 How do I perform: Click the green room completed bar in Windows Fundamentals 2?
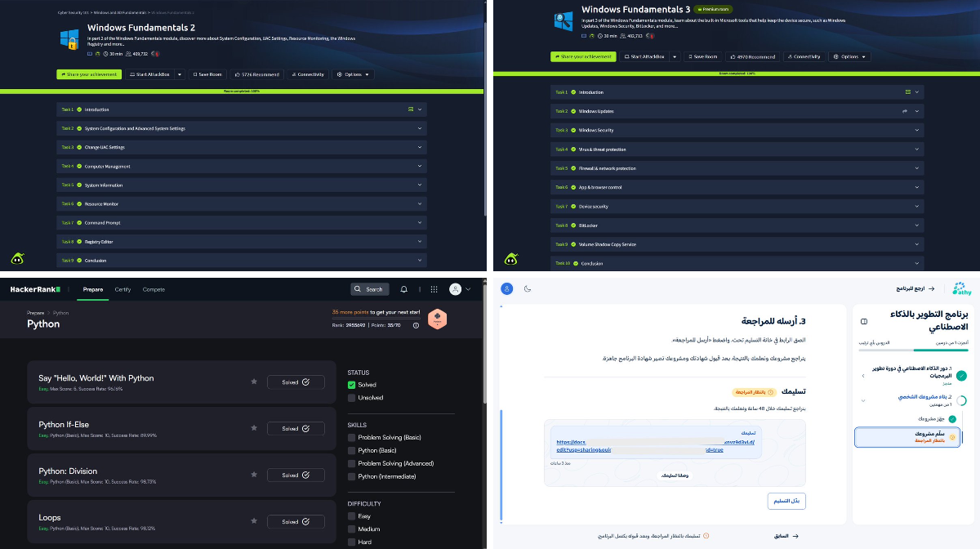click(243, 91)
